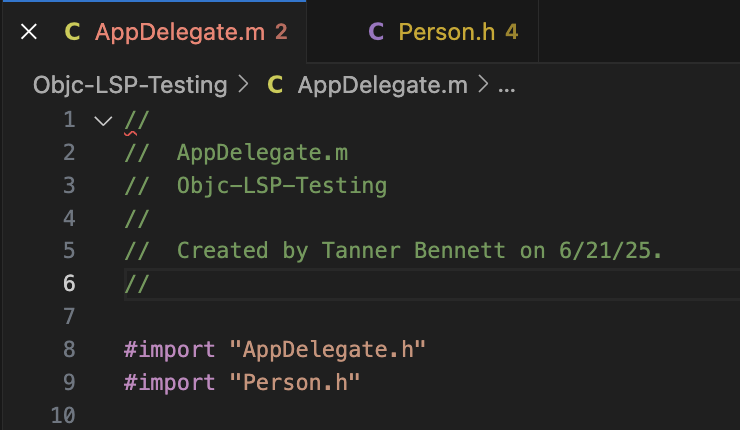
Task: Click the error squiggle on line 1
Action: [x=131, y=134]
